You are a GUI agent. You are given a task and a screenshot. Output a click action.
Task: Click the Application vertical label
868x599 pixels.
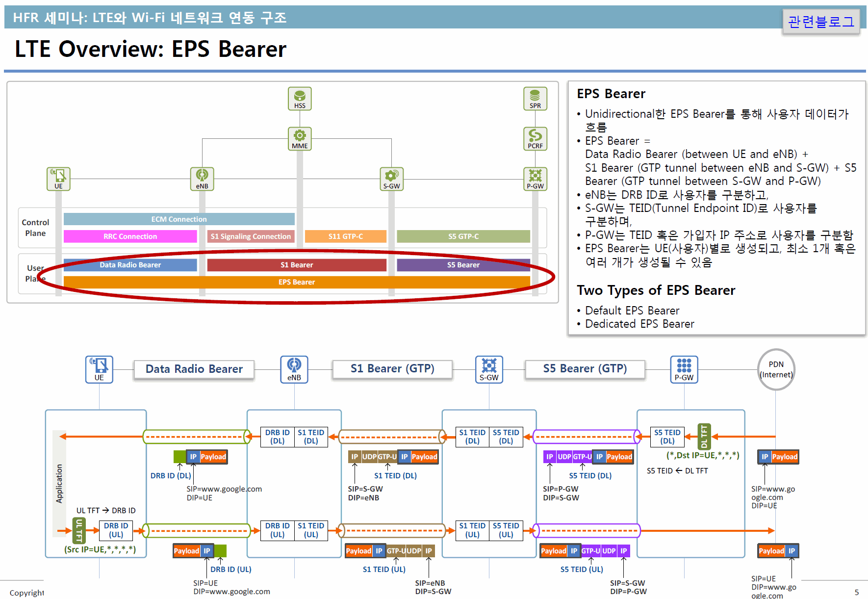(x=59, y=484)
